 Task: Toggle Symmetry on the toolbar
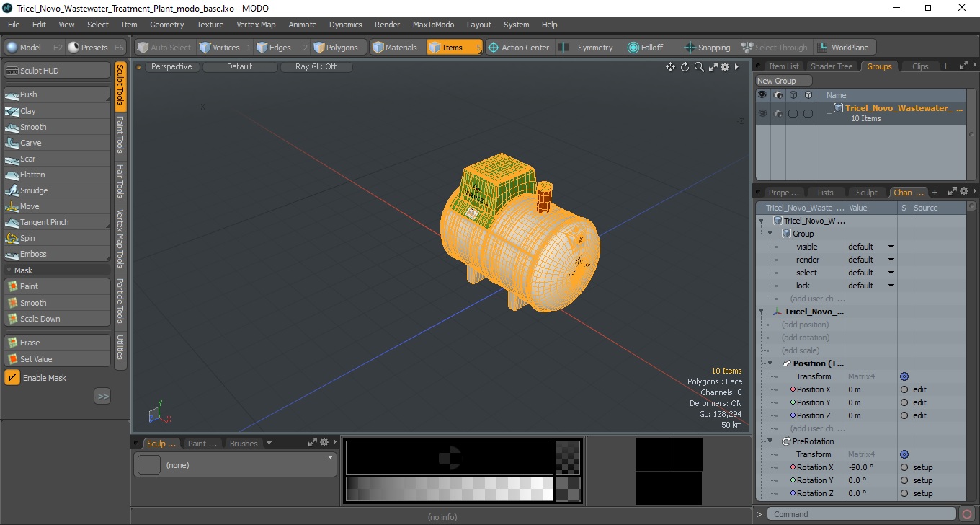pos(588,48)
